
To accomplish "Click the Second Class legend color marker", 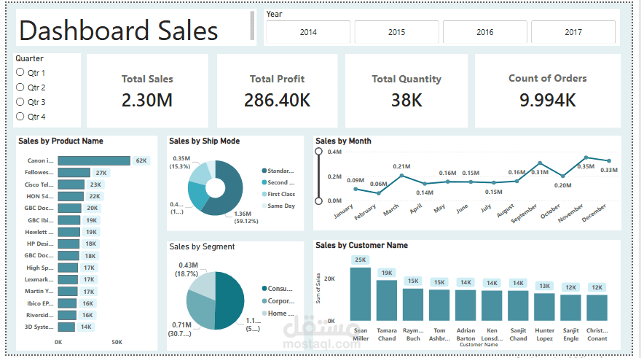I will tap(264, 182).
